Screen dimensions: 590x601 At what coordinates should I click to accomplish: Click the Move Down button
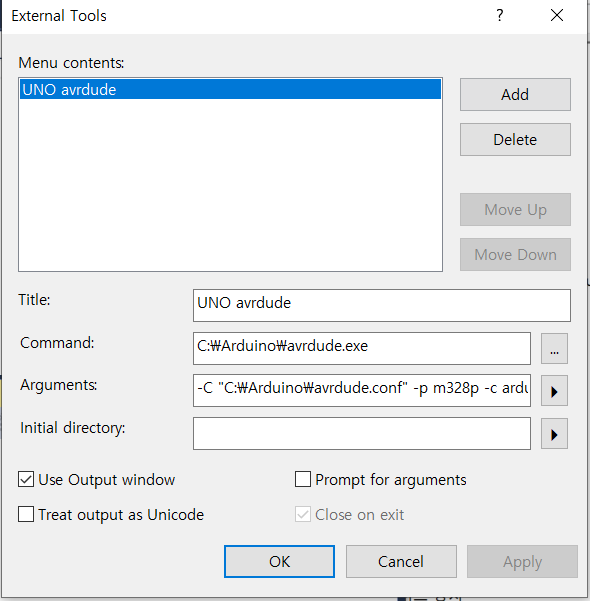coord(515,255)
